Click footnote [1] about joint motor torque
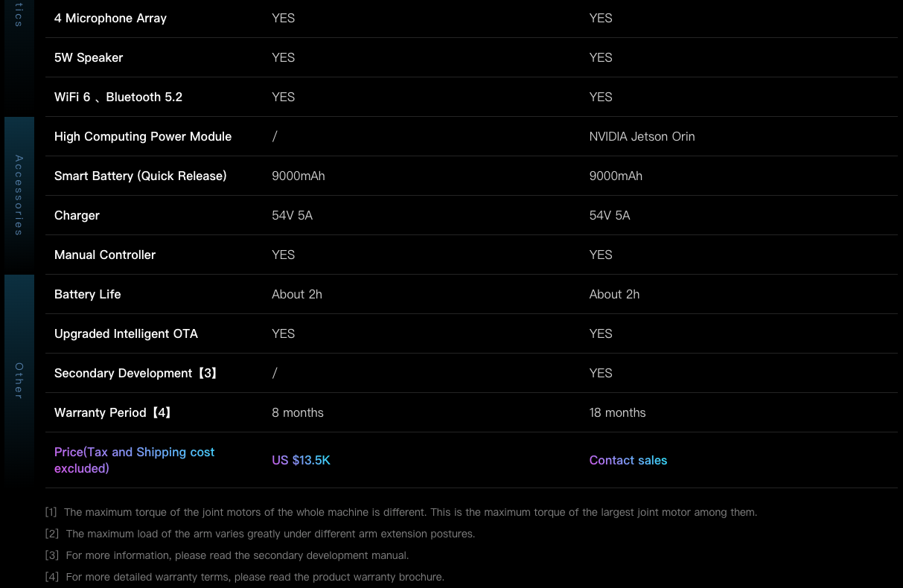The width and height of the screenshot is (903, 588). [x=401, y=512]
